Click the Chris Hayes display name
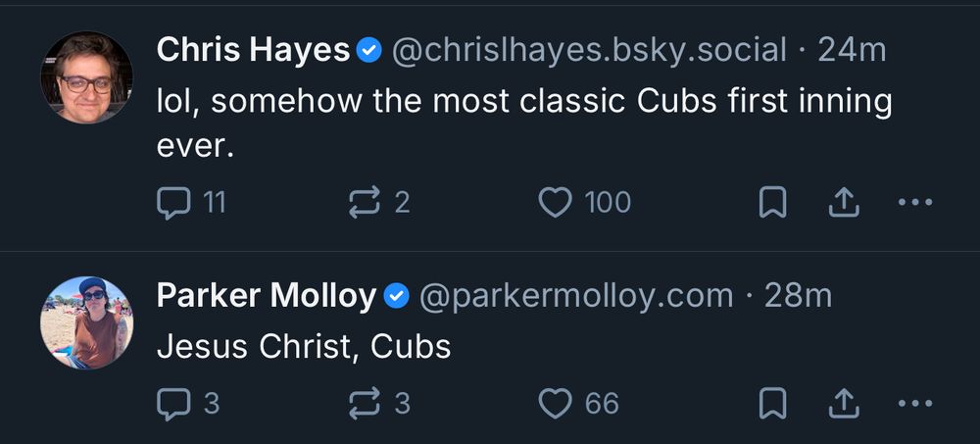This screenshot has height=444, width=980. click(253, 50)
